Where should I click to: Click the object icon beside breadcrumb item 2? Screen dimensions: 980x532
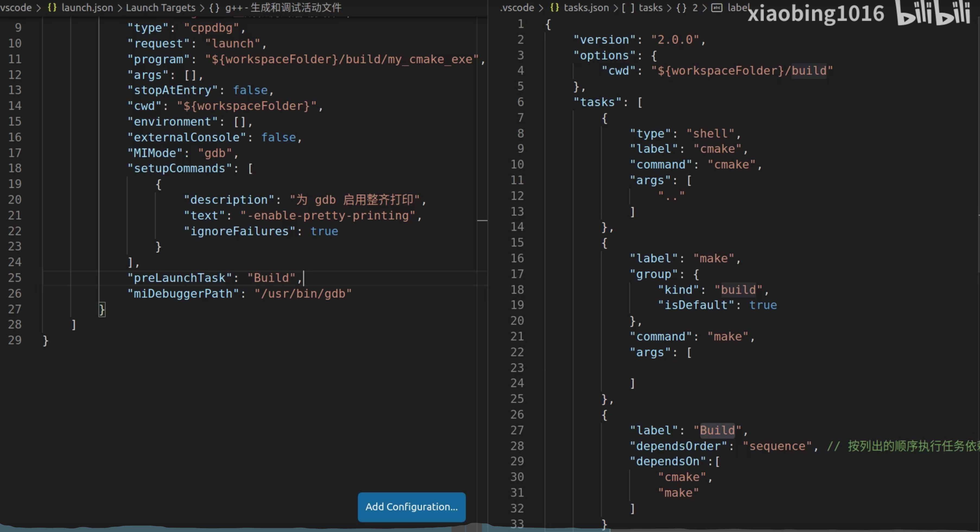[x=681, y=8]
